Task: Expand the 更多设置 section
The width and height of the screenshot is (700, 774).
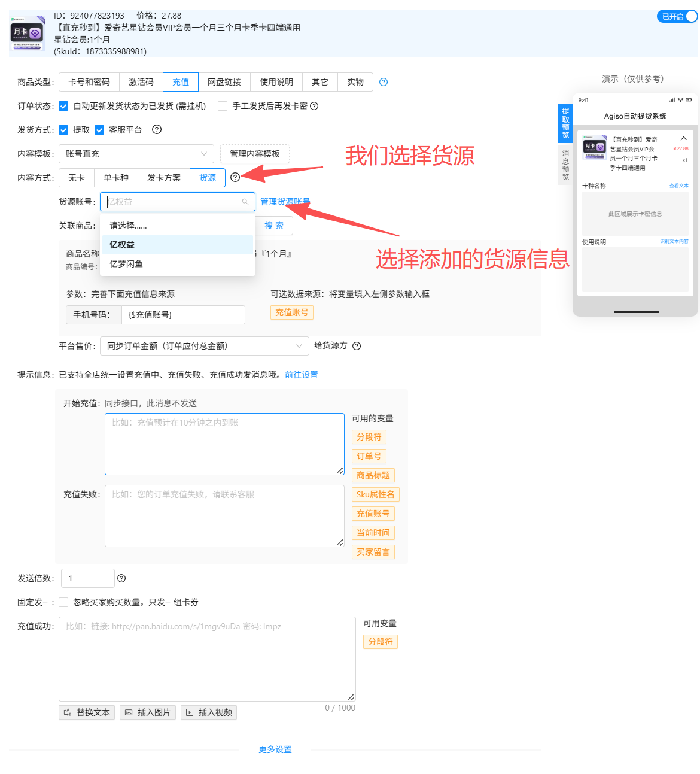Action: tap(275, 749)
